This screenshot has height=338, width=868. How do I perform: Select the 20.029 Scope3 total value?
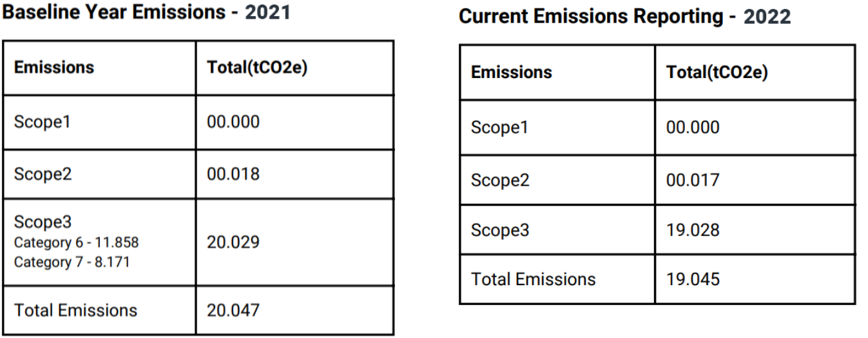coord(233,242)
